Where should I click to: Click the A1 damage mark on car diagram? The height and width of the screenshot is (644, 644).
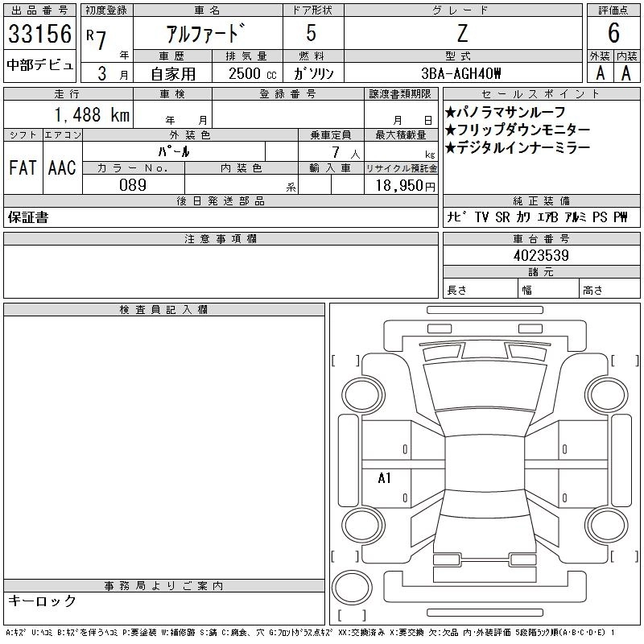click(384, 478)
